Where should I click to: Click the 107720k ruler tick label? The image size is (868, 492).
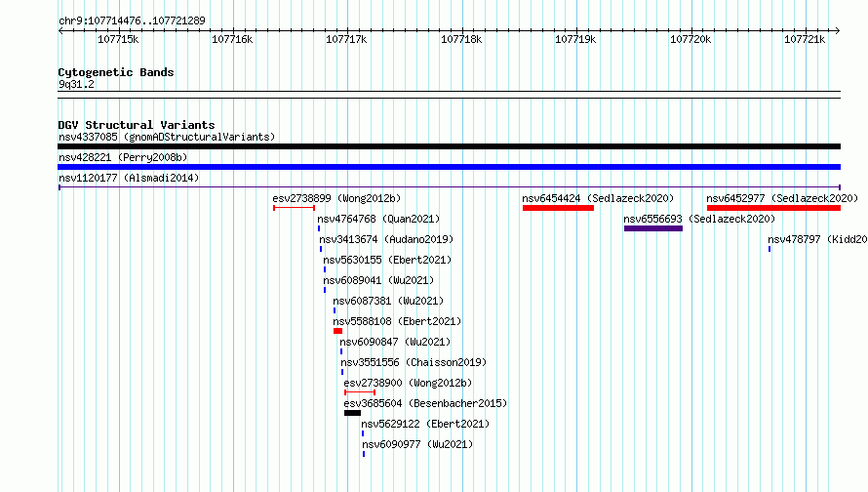(690, 39)
